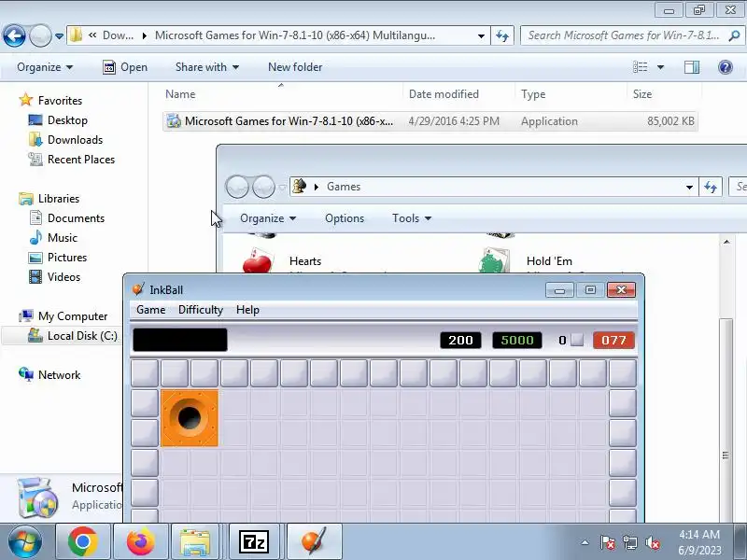The image size is (747, 560).
Task: Click the orange hole on the InkBall board
Action: [190, 418]
